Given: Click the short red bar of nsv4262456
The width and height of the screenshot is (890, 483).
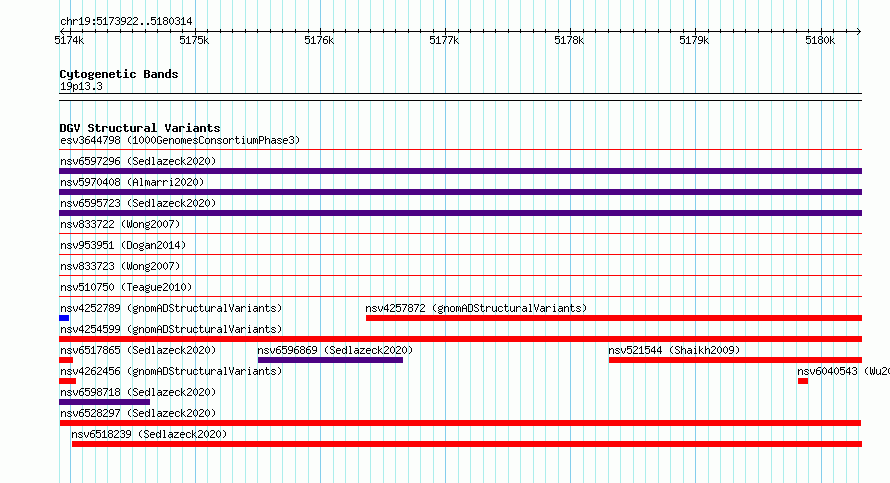Looking at the screenshot, I should tap(68, 381).
